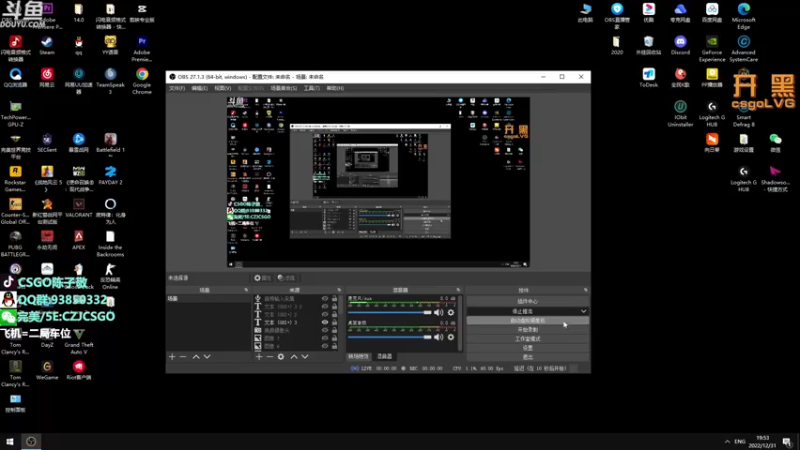Image resolution: width=800 pixels, height=450 pixels.
Task: Toggle eye icon for 文本 (GDI+) 2 source
Action: 324,314
